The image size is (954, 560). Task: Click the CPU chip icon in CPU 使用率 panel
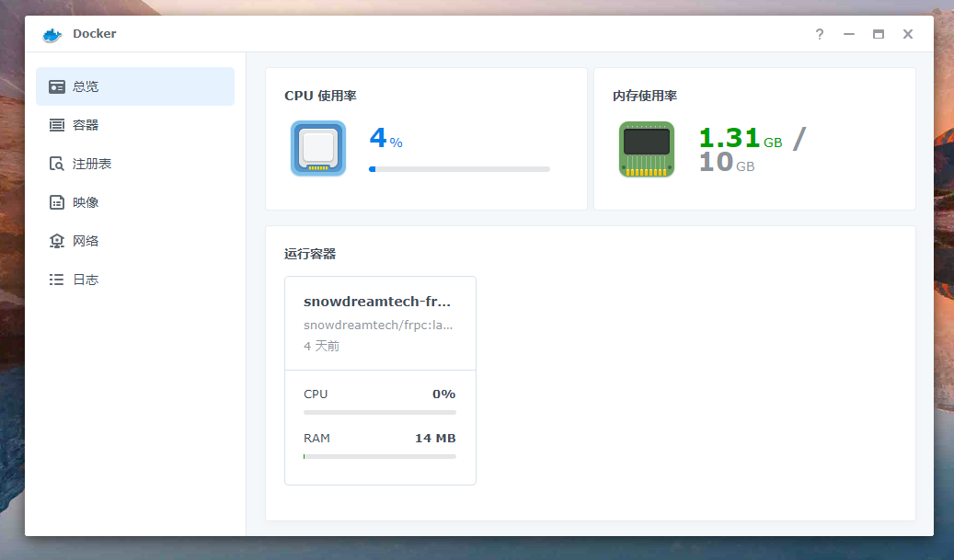coord(316,147)
